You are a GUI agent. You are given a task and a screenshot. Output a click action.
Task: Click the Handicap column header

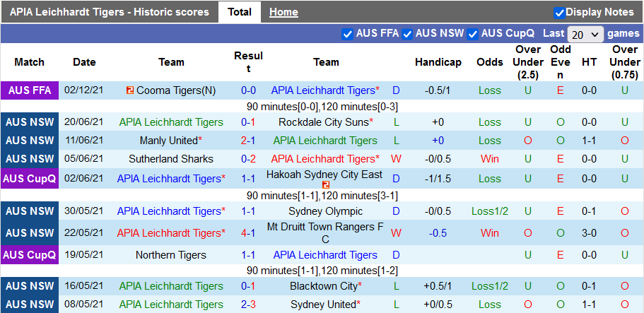point(438,62)
